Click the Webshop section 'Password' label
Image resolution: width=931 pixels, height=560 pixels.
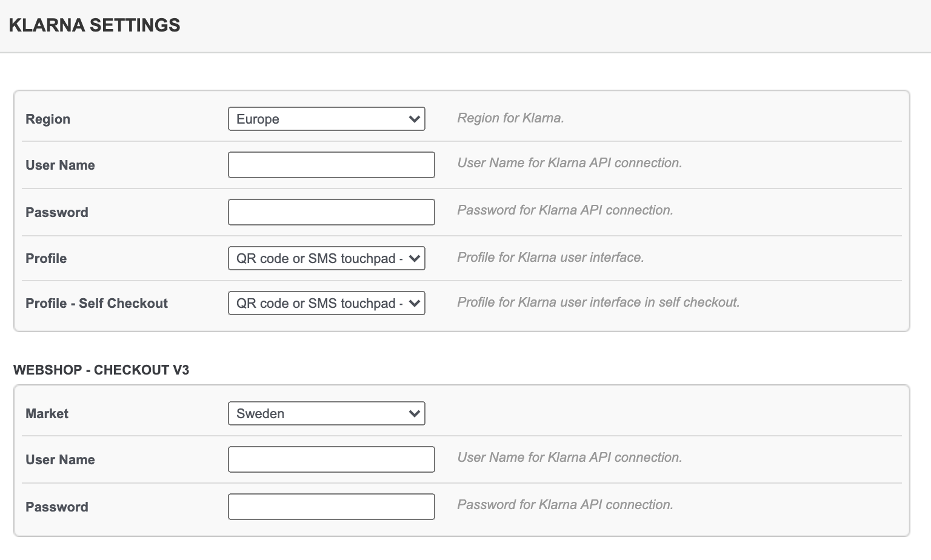(x=57, y=507)
